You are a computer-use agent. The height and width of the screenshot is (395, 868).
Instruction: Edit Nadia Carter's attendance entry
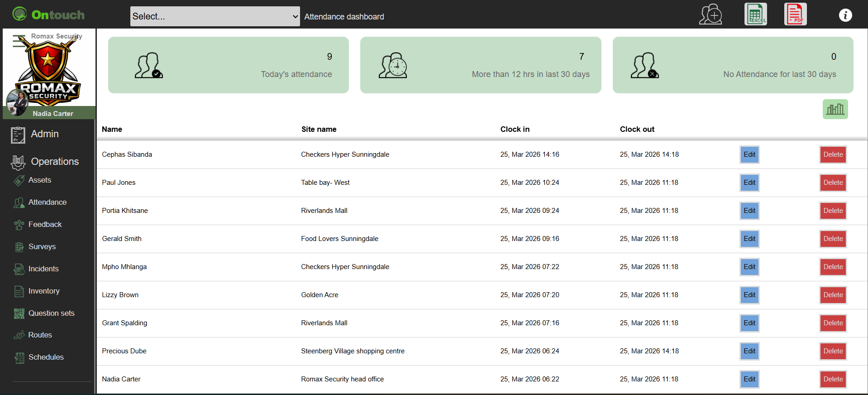pyautogui.click(x=749, y=379)
